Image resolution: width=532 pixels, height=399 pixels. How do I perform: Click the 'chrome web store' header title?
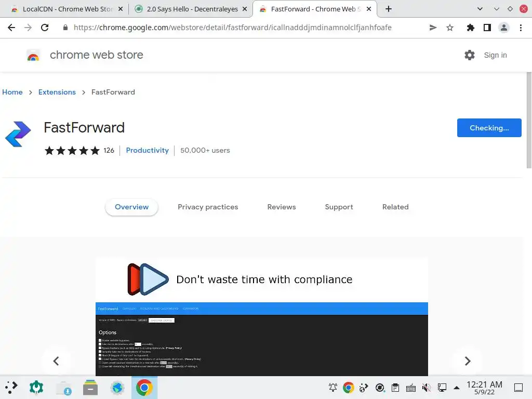[x=96, y=55]
